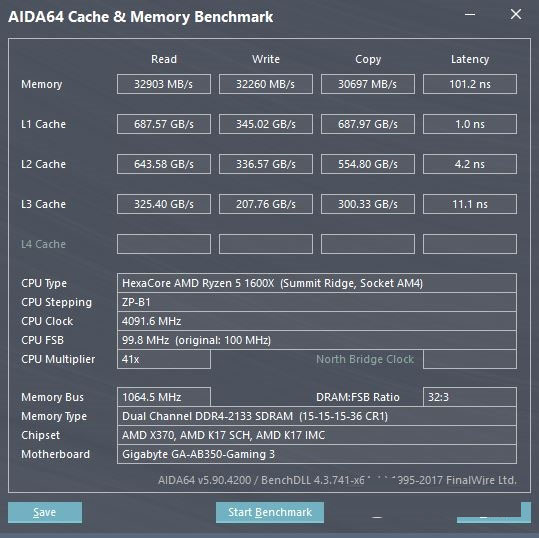Click the L1 Cache Copy value 687.97 GB/s
Viewport: 539px width, 538px height.
coord(368,124)
